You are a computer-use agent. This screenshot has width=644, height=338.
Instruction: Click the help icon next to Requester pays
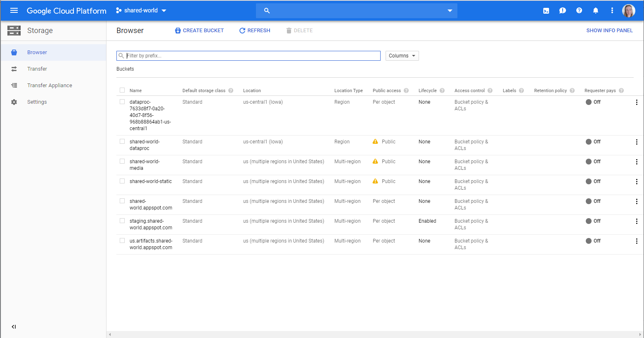(x=621, y=90)
